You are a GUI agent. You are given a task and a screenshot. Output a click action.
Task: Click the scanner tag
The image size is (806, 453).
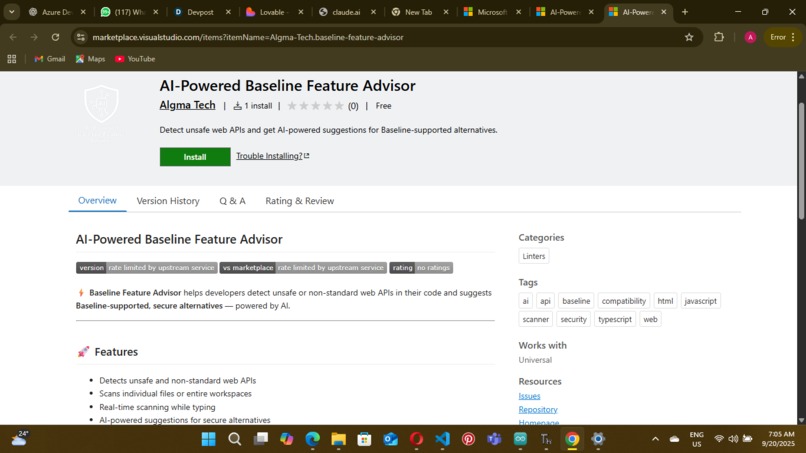point(536,319)
